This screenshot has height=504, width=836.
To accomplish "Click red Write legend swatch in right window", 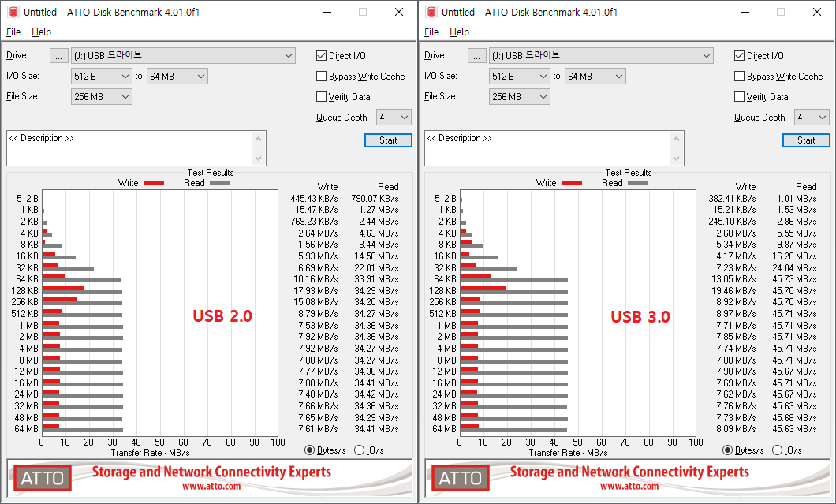I will [x=572, y=183].
